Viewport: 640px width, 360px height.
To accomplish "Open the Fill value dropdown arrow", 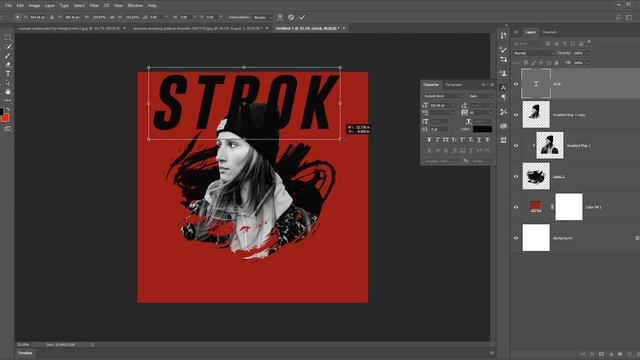I will tap(588, 63).
